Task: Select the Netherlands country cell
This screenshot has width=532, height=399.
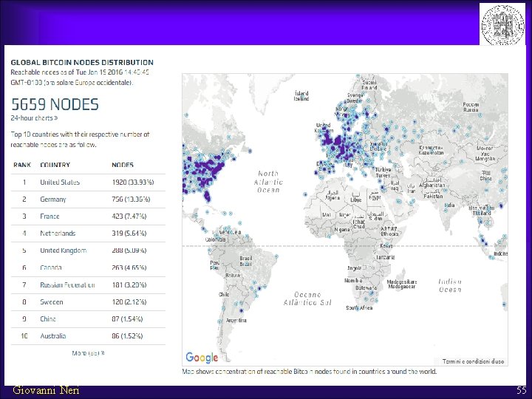Action: point(58,233)
